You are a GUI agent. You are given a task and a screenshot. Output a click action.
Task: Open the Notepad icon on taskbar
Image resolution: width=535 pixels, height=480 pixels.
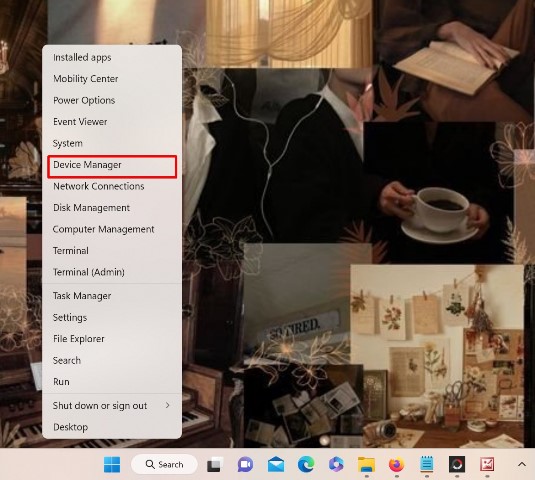tap(426, 464)
